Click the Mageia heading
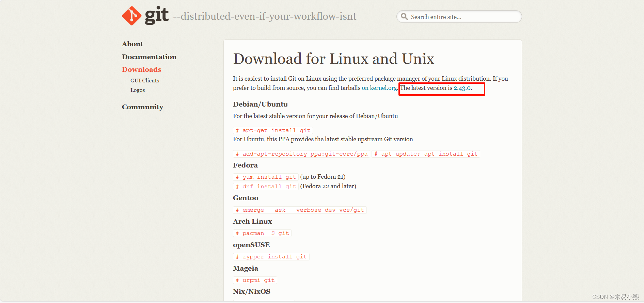 (246, 269)
